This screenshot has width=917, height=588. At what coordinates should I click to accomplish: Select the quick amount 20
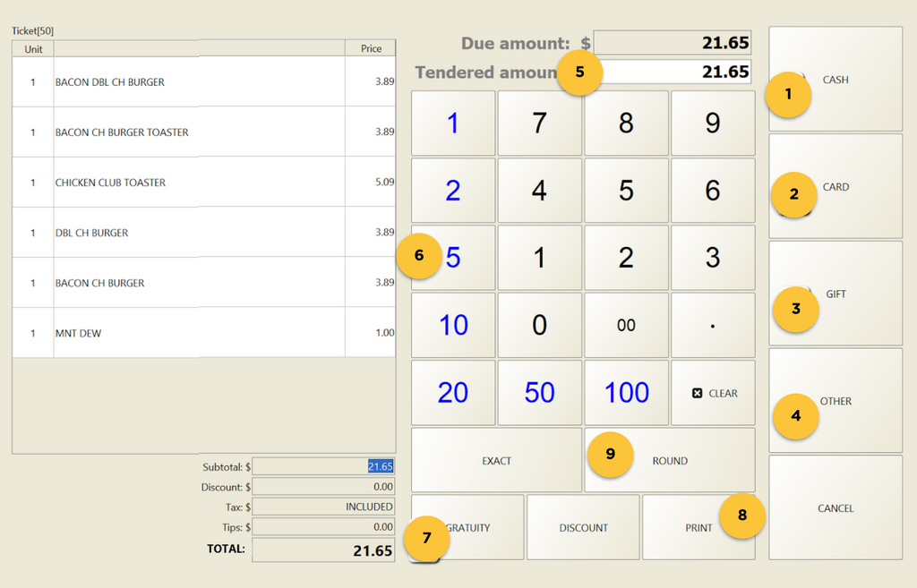click(453, 392)
